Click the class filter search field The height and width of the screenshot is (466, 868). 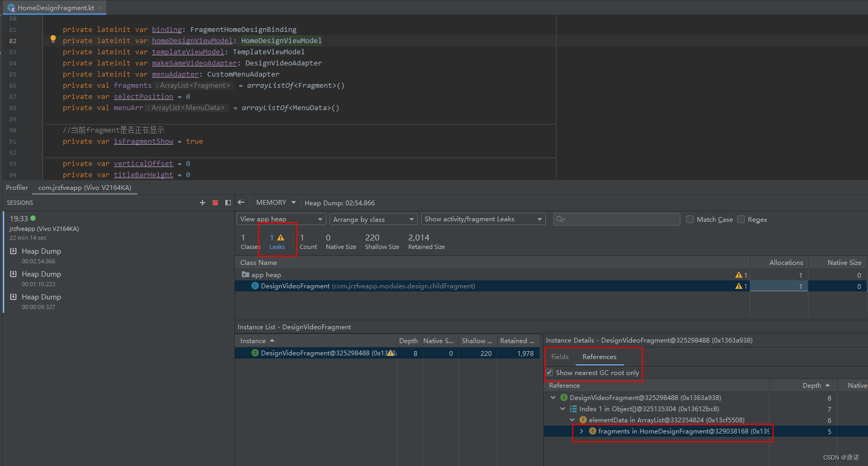pos(616,219)
